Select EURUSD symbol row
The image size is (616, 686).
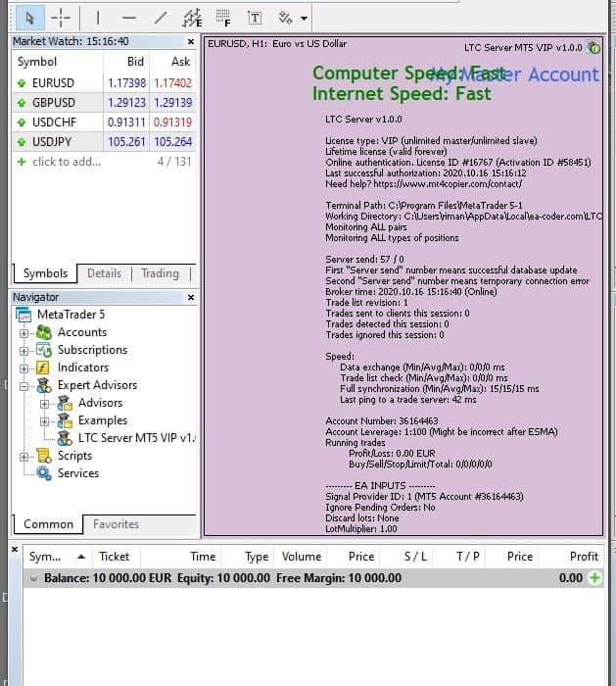[104, 82]
